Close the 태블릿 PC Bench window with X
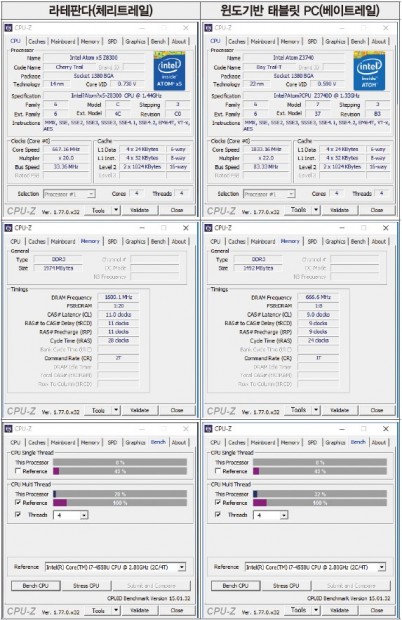The image size is (402, 620). [x=386, y=429]
